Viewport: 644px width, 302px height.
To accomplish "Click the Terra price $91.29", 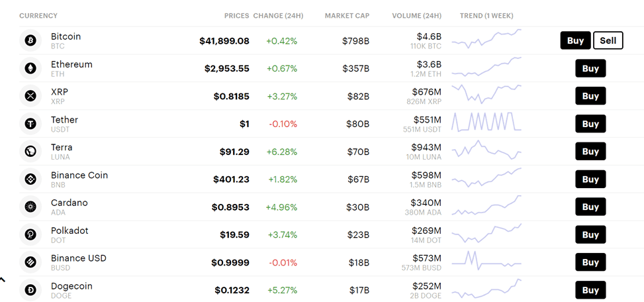I will tap(234, 152).
